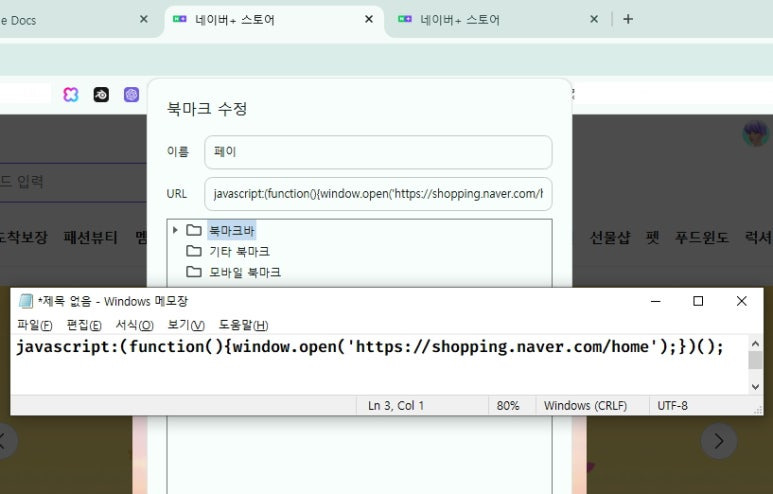The width and height of the screenshot is (773, 494).
Task: Open Notepad 도움말(H) menu
Action: 244,325
